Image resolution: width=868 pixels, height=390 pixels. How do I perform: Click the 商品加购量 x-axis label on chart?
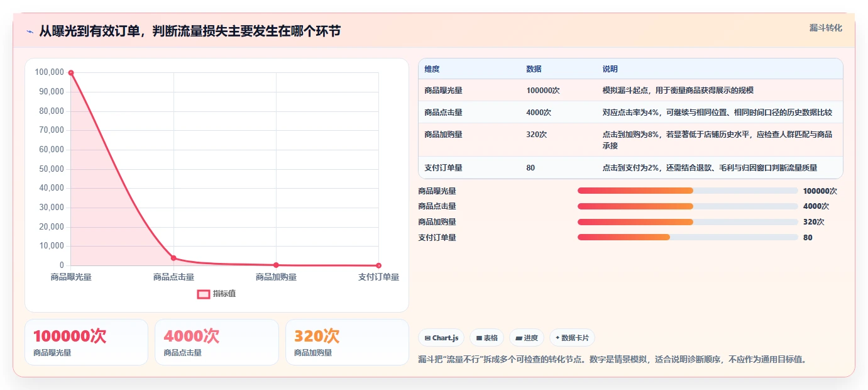click(276, 277)
